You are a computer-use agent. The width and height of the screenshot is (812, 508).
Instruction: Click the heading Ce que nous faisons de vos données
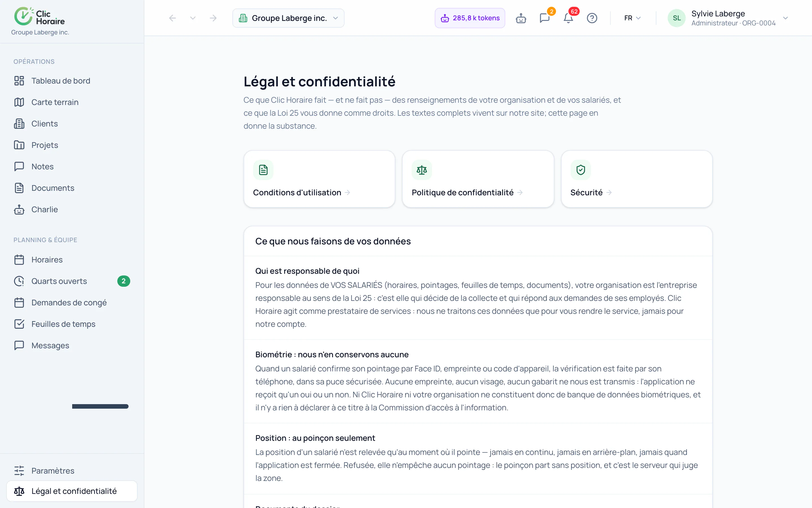(333, 241)
